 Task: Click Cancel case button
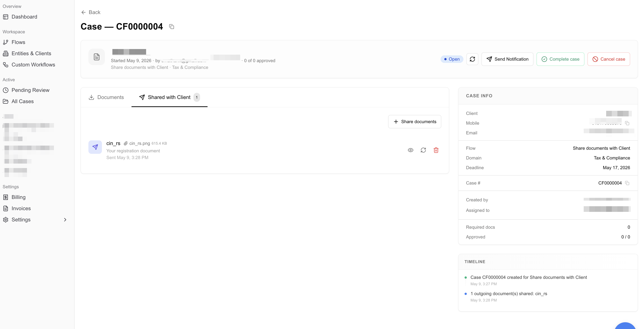(608, 59)
